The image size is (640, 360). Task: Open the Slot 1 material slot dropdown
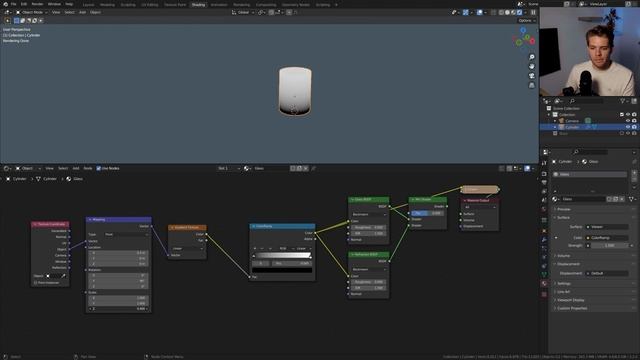tap(229, 168)
